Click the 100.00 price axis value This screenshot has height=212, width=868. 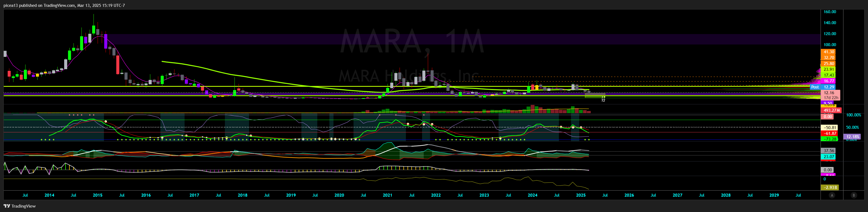tap(830, 44)
